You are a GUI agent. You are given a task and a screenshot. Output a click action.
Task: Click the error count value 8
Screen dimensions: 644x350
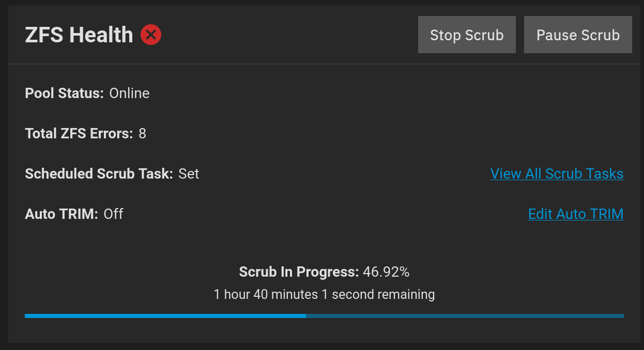coord(143,134)
